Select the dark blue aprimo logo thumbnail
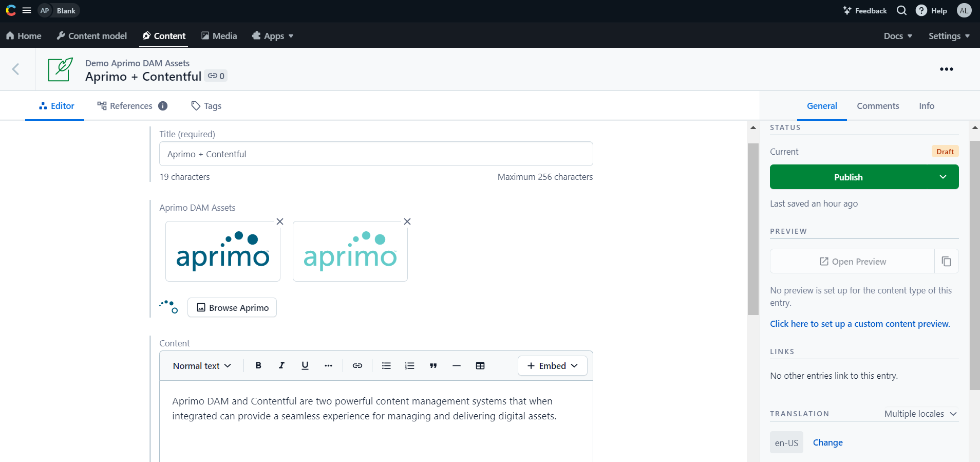The image size is (980, 462). click(223, 251)
